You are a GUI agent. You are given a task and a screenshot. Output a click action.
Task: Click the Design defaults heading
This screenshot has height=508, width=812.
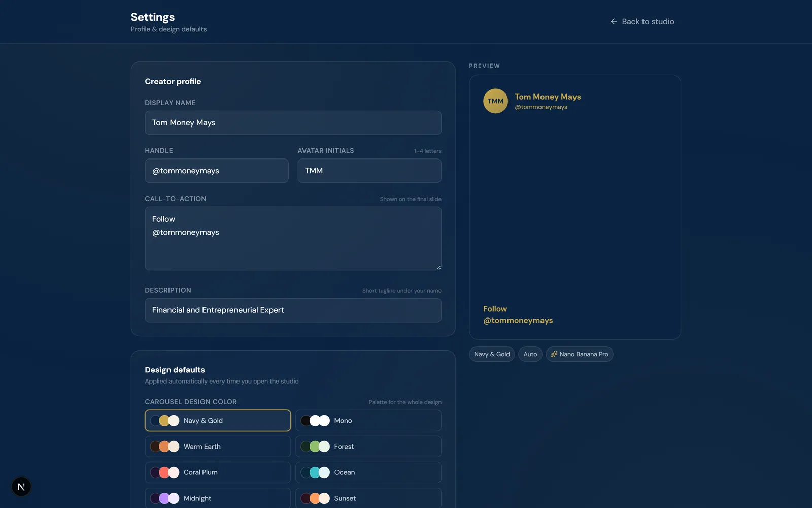(175, 370)
